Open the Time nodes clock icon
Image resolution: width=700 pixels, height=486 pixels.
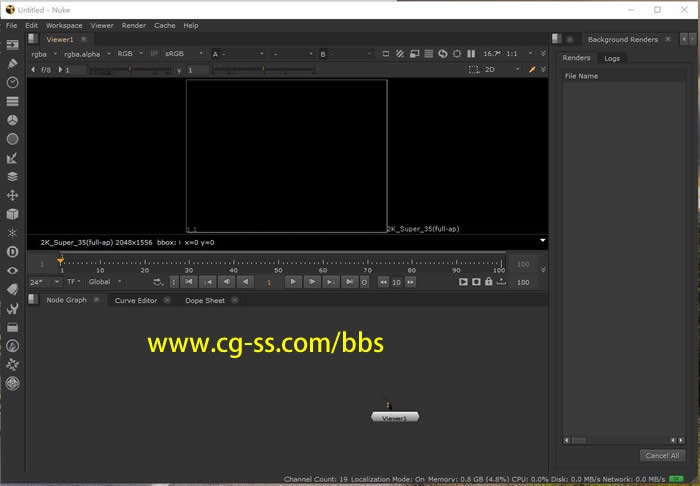coord(13,82)
